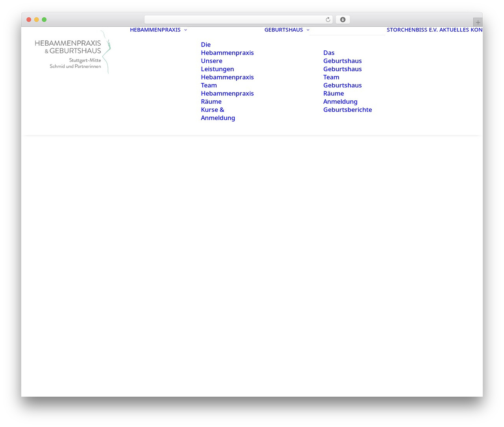This screenshot has height=427, width=504.
Task: Close the browser window with the red button
Action: pos(29,20)
